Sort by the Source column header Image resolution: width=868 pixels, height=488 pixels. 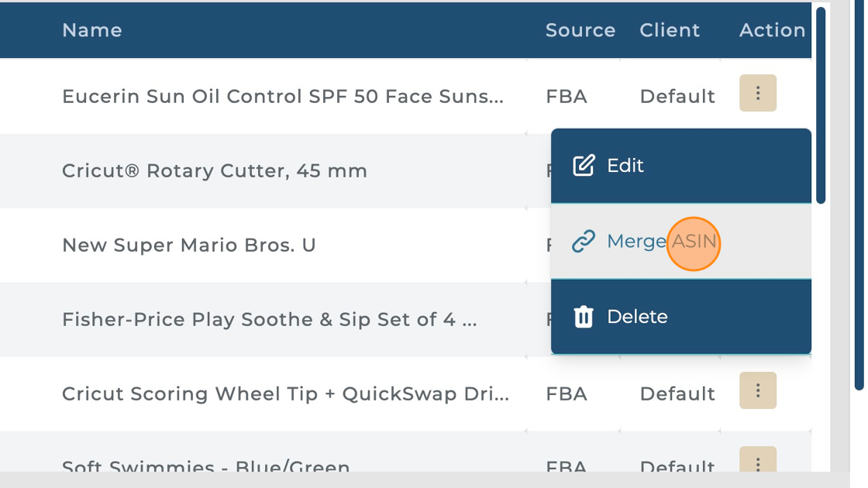(x=580, y=30)
